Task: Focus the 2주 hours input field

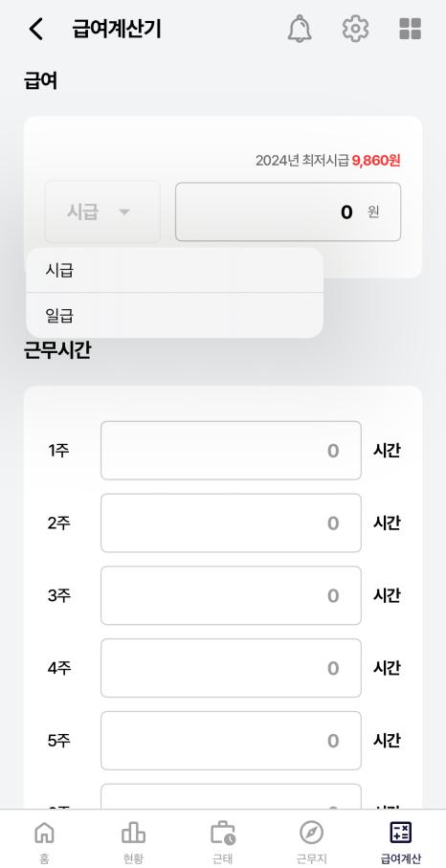Action: [x=231, y=523]
